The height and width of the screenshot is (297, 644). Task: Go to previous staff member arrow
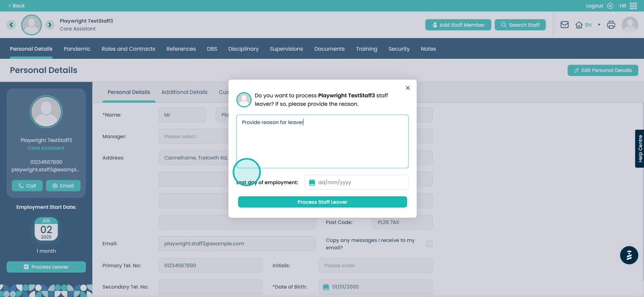point(11,25)
